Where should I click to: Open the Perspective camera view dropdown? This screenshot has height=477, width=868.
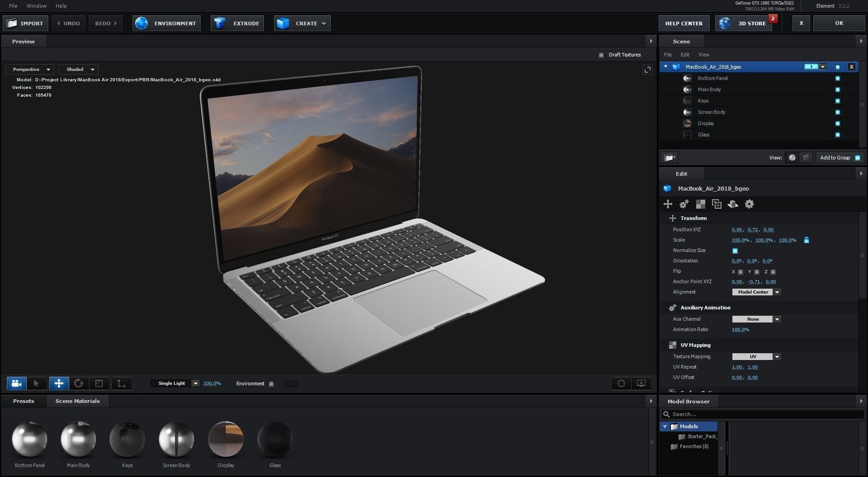30,69
